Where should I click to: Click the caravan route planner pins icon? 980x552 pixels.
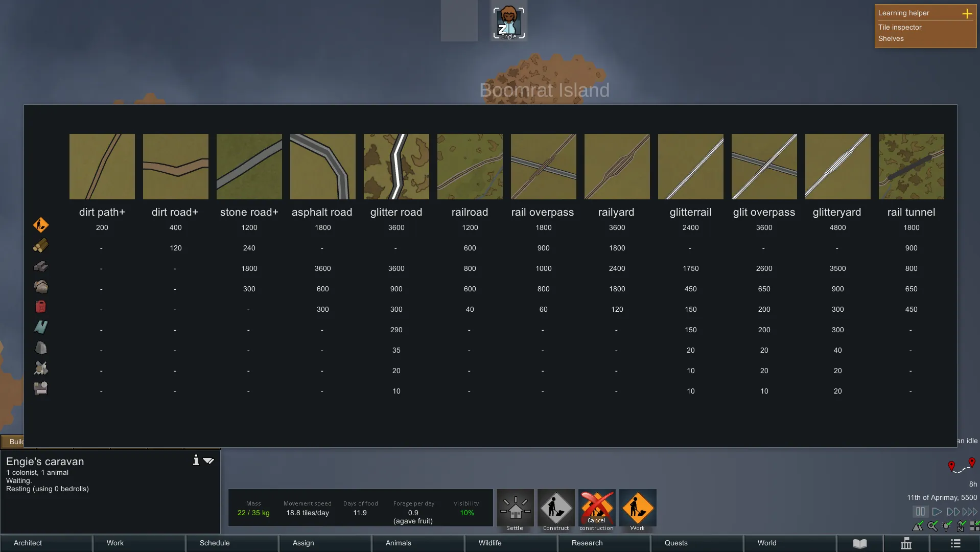[961, 466]
